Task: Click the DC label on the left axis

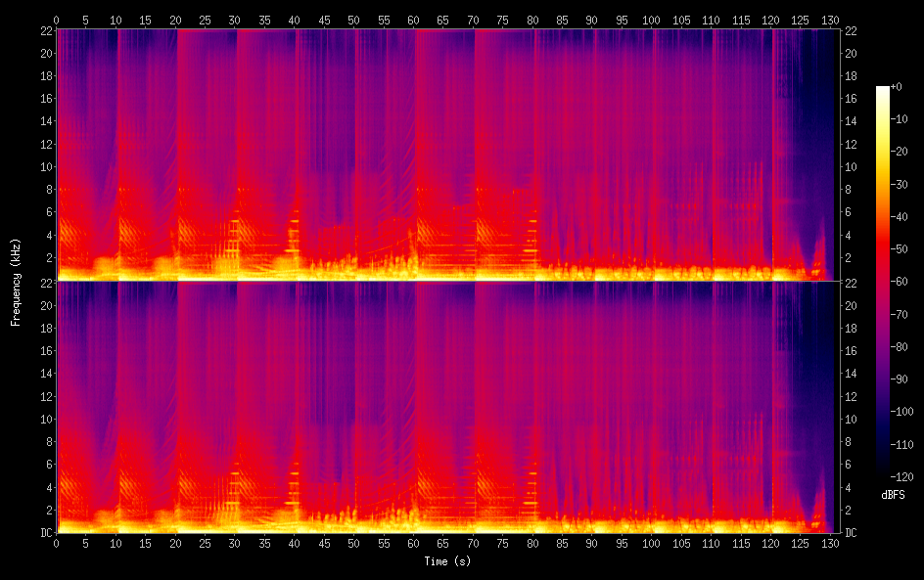Action: (x=45, y=533)
